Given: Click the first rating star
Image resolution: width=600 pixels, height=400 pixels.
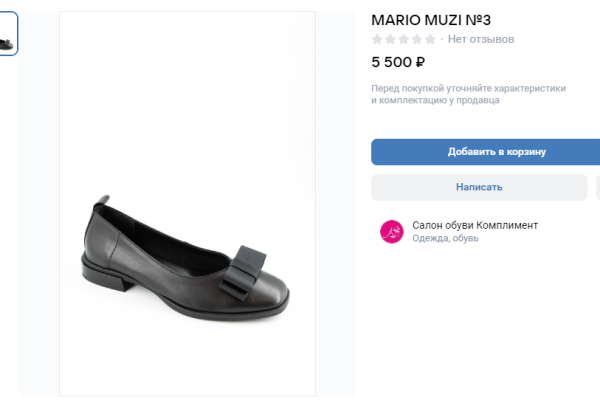Looking at the screenshot, I should [x=377, y=39].
